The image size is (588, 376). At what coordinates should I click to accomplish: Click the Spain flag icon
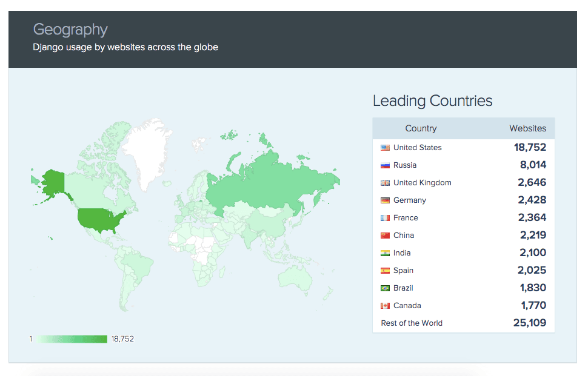click(385, 271)
